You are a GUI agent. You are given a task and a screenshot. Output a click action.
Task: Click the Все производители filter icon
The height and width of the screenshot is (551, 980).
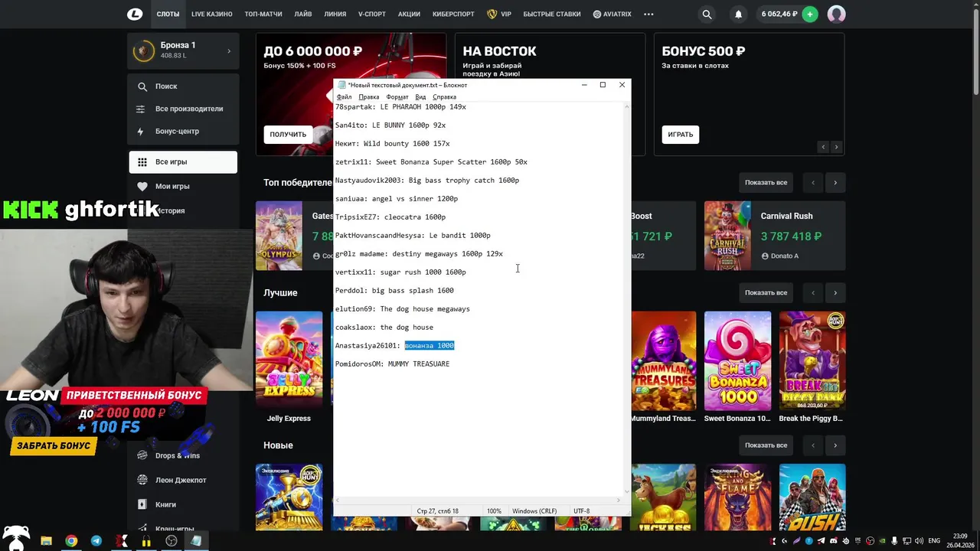tap(142, 109)
